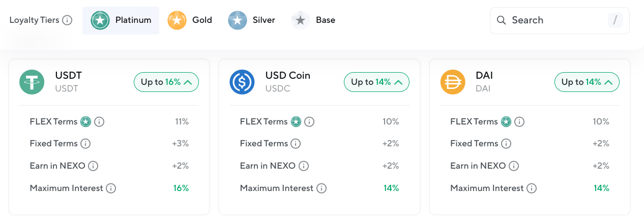Click the USD Coin logo icon
Viewport: 644px width, 221px height.
[x=242, y=82]
